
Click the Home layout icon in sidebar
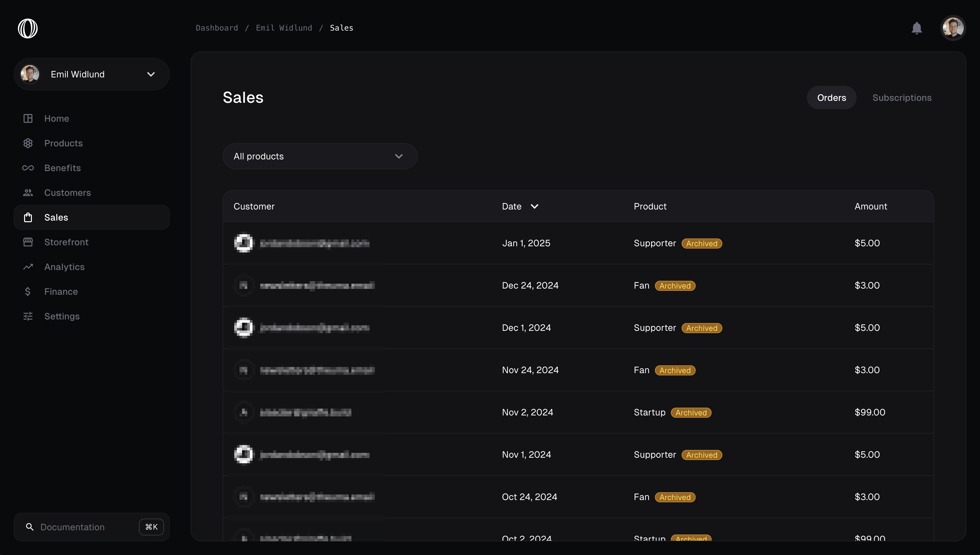click(x=28, y=118)
